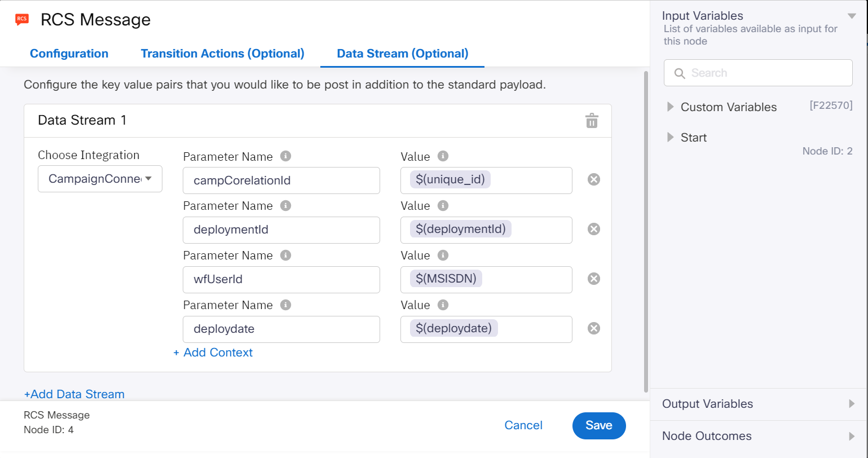Remove the campCorelationId row via its x icon

[593, 179]
